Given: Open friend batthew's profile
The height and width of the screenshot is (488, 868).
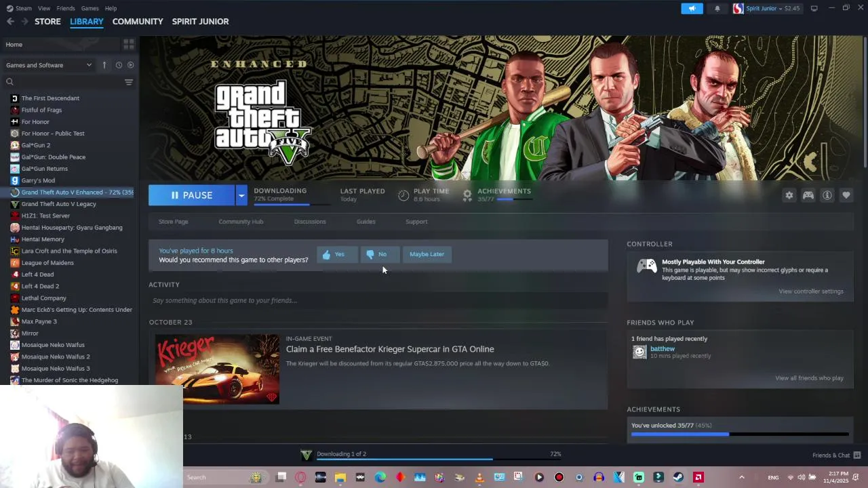Looking at the screenshot, I should pyautogui.click(x=663, y=349).
